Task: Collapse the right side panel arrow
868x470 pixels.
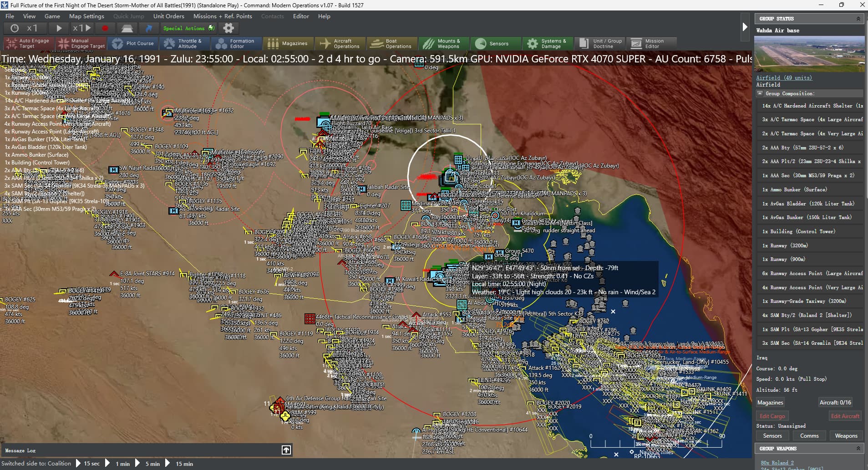Action: pos(745,27)
